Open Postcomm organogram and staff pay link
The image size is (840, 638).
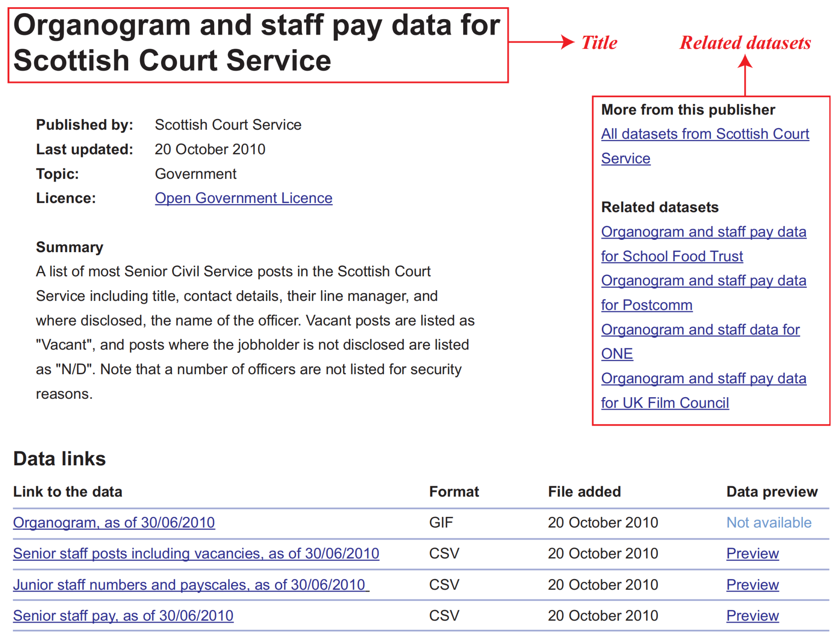(703, 281)
